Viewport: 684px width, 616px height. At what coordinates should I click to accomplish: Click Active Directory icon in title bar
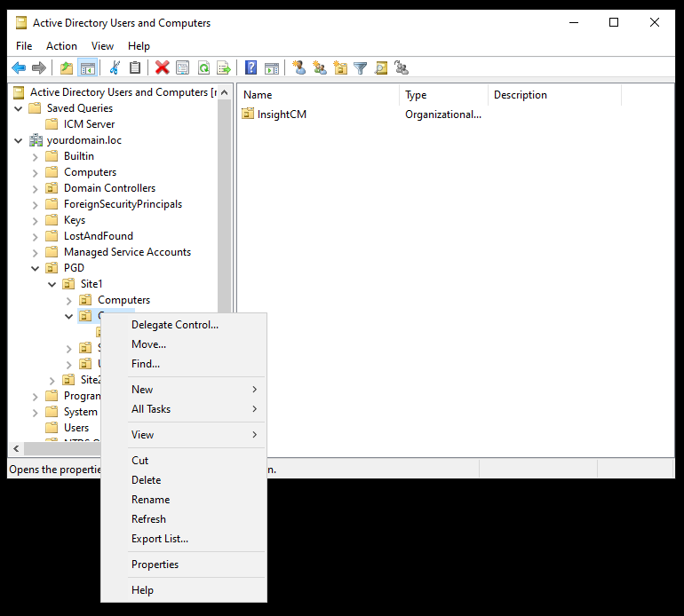point(21,23)
